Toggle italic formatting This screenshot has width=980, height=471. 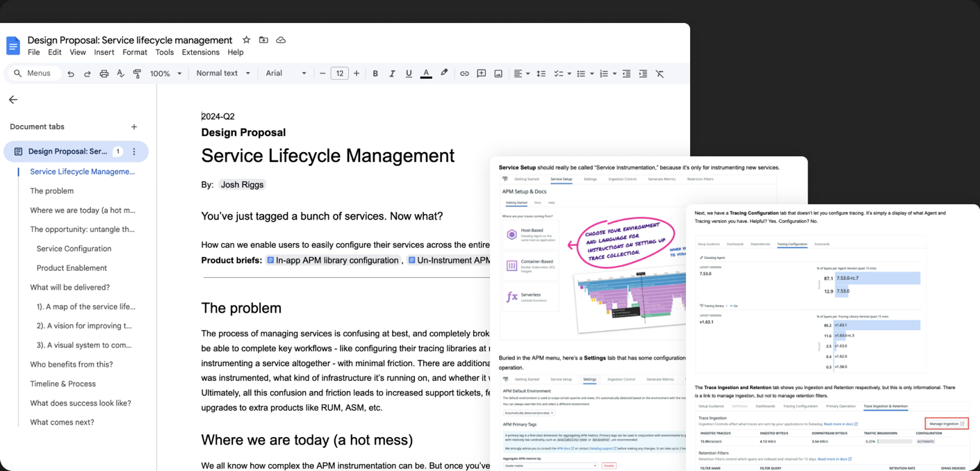[x=392, y=74]
